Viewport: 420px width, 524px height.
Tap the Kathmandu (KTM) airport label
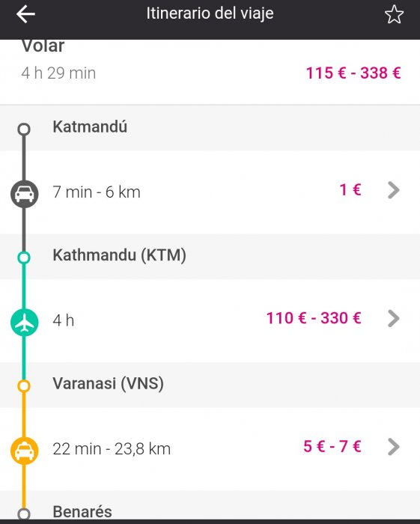[x=119, y=255]
